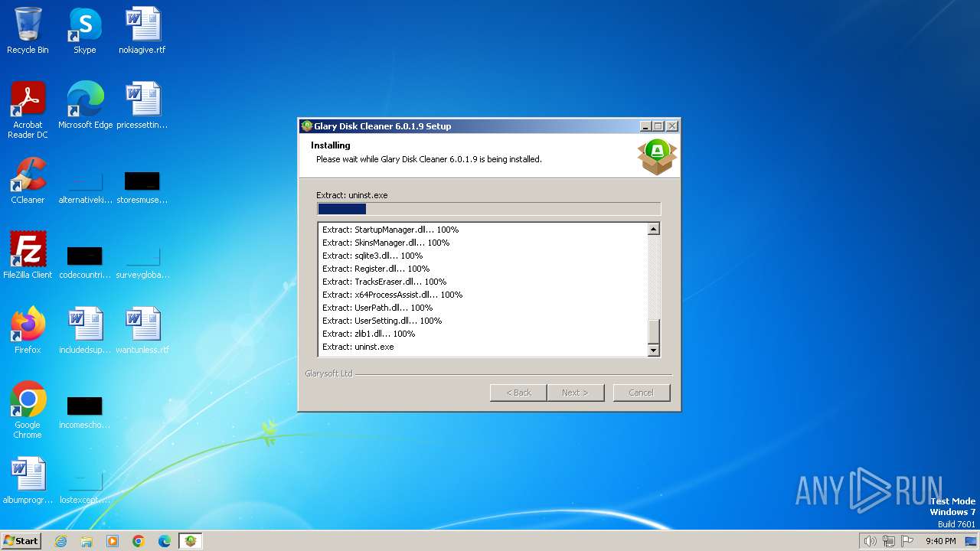Select 'Extract: zlib1.dll... 100%' log line

[x=368, y=334]
